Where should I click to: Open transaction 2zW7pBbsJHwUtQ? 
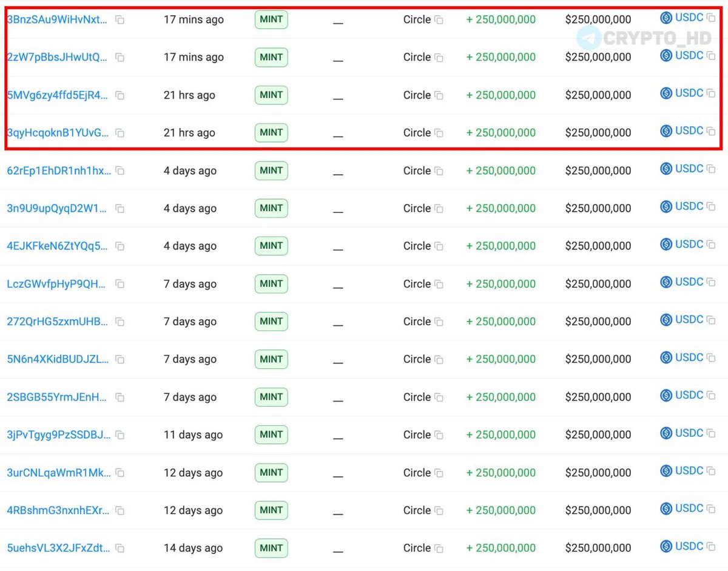click(x=57, y=57)
